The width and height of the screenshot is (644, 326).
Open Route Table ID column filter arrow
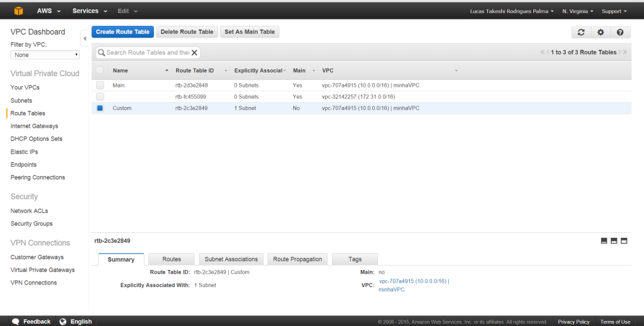[x=226, y=70]
